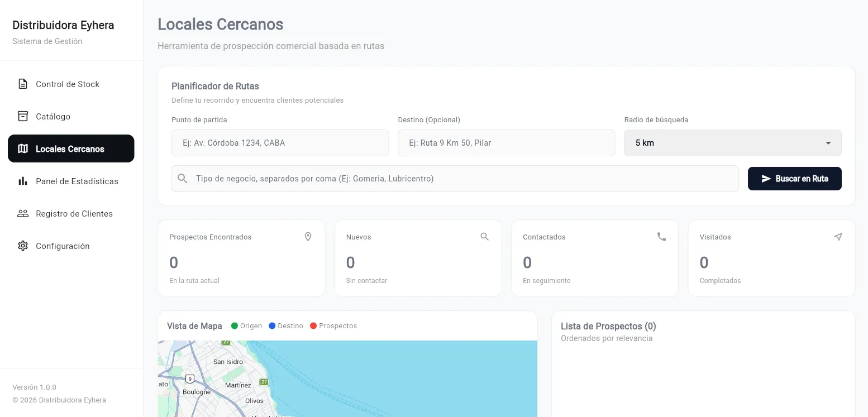Click the phone icon in Contactados card
This screenshot has height=417, width=868.
(x=661, y=237)
